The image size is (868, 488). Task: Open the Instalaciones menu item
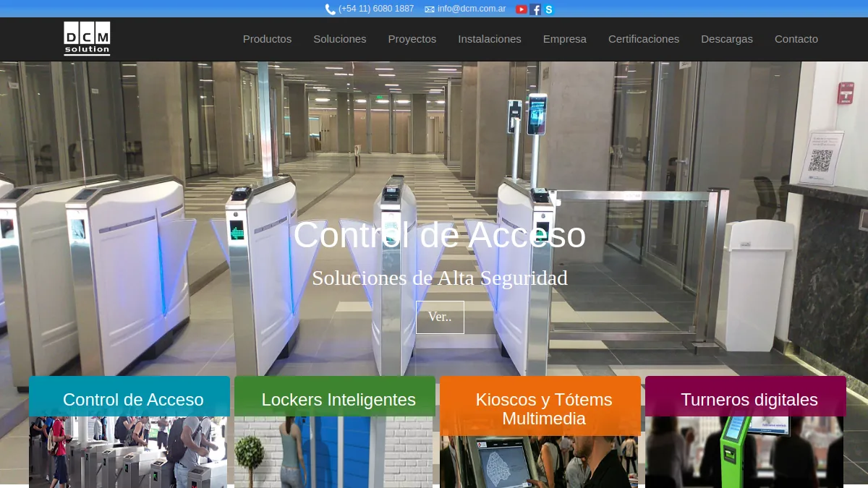[490, 39]
